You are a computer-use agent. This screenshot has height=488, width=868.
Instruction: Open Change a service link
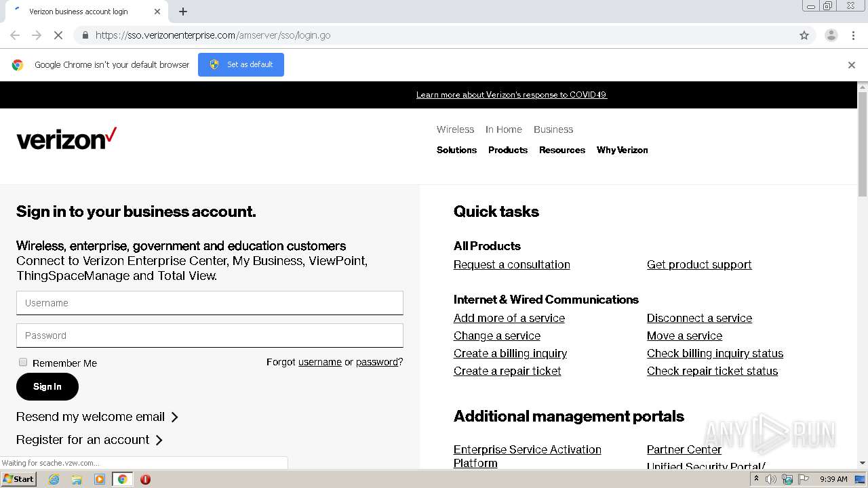(497, 335)
